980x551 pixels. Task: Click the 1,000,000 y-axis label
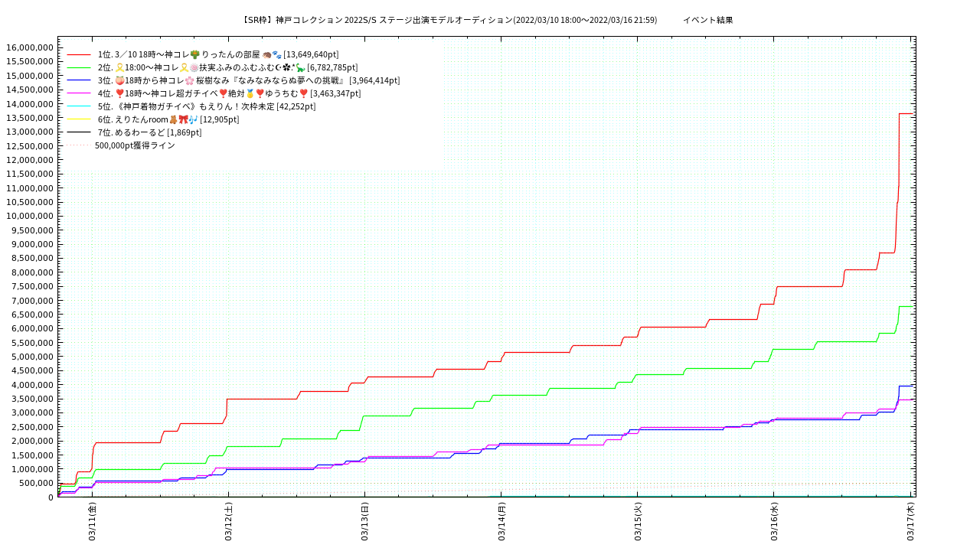(32, 469)
